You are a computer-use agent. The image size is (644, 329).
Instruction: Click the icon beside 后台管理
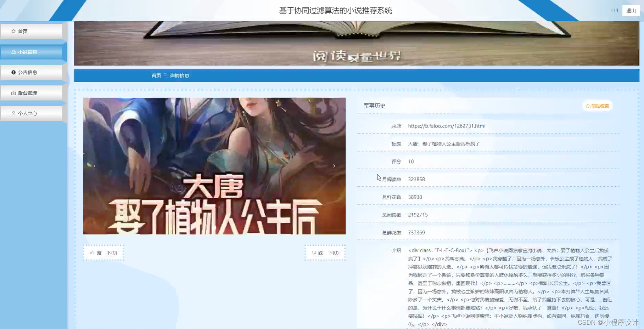(x=13, y=93)
